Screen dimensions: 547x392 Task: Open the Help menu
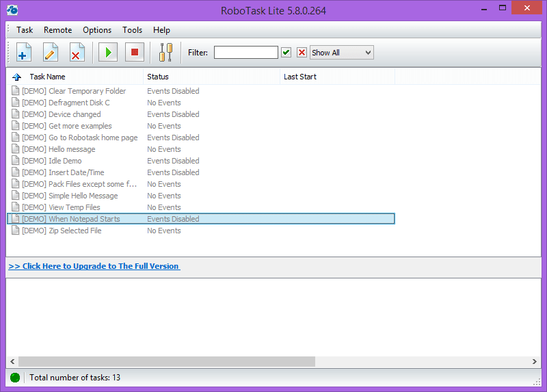coord(161,30)
